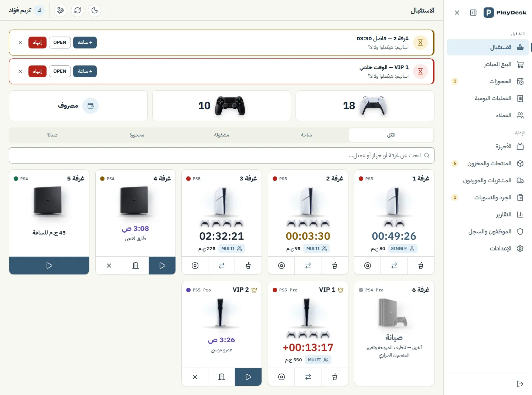Viewport: 532px width, 395px height.
Task: Click OPEN on غرفة 2 alert
Action: pos(60,43)
